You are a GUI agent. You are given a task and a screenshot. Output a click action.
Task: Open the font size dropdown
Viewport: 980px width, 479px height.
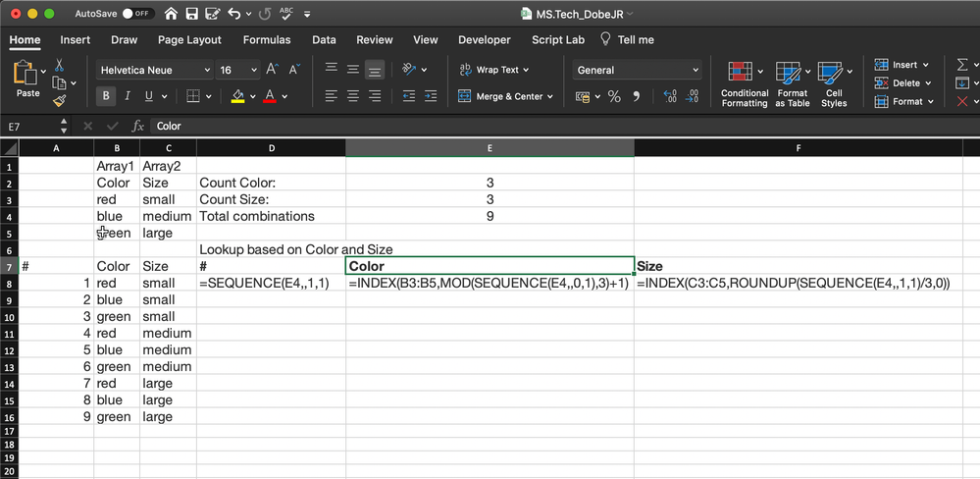pyautogui.click(x=254, y=70)
